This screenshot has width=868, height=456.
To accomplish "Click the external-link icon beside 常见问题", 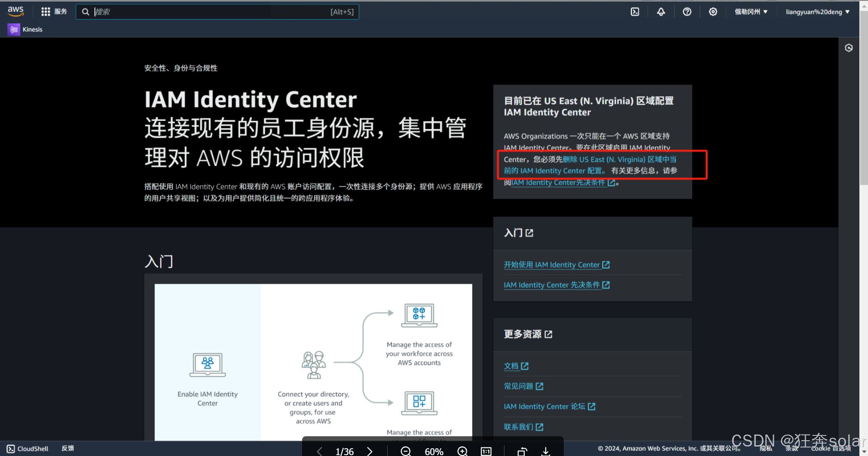I will pos(540,386).
